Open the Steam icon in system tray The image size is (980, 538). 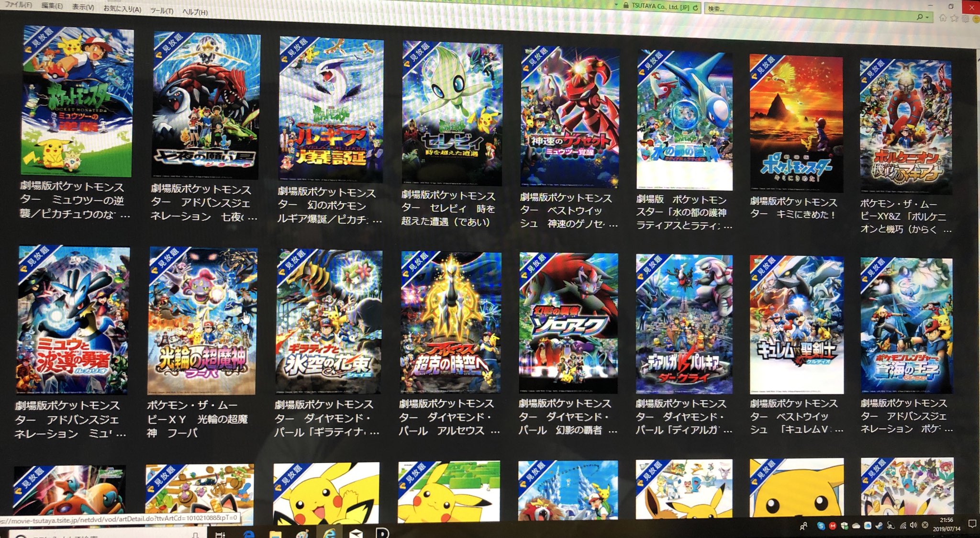pos(879,526)
